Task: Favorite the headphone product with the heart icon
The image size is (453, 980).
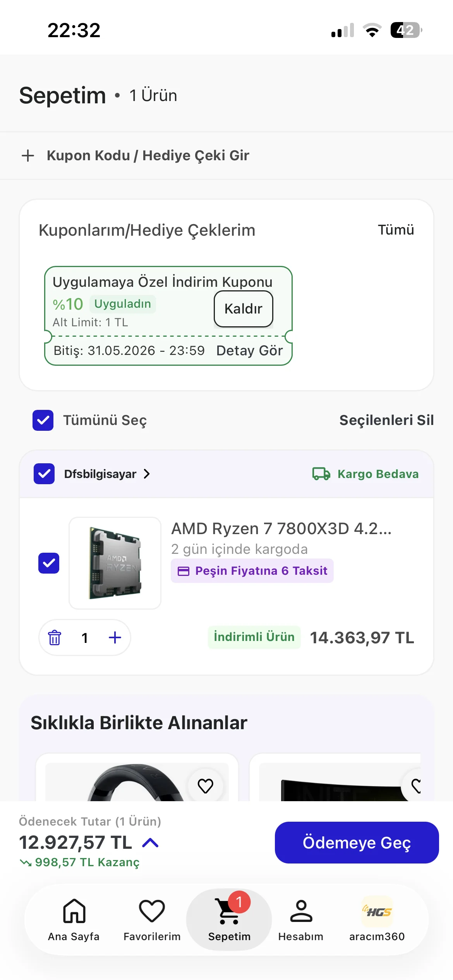Action: (x=206, y=786)
